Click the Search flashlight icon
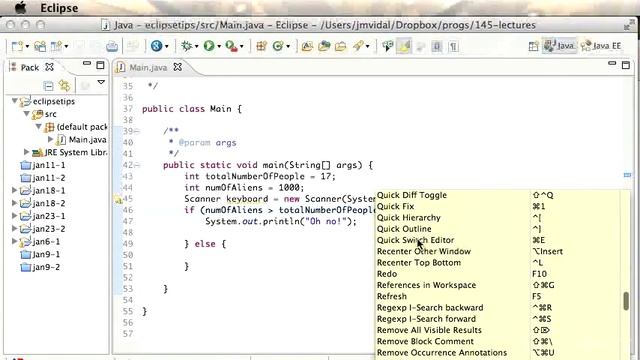 pos(358,46)
